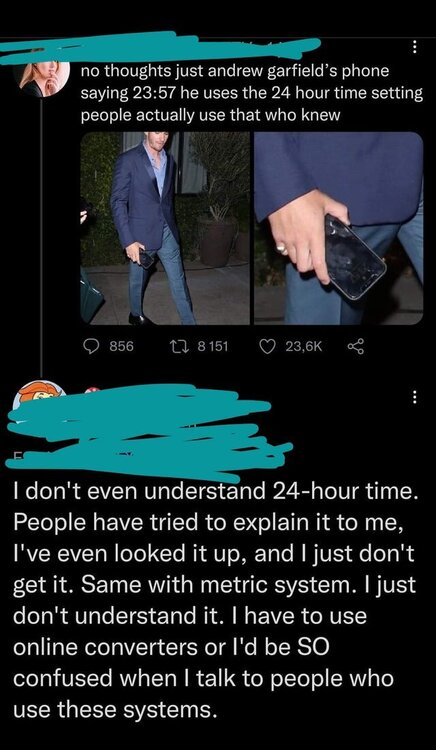The image size is (436, 750).
Task: Open the tweet text about 23:57 time
Action: click(251, 93)
